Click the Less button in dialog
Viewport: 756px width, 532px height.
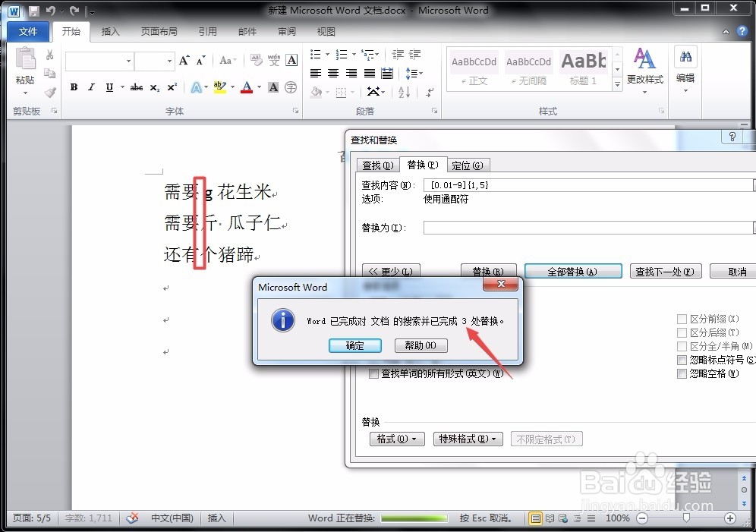pyautogui.click(x=391, y=271)
